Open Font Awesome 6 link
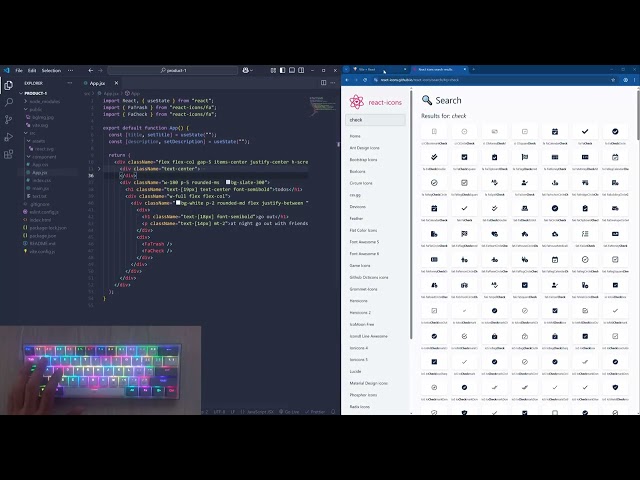The width and height of the screenshot is (640, 480). (364, 253)
